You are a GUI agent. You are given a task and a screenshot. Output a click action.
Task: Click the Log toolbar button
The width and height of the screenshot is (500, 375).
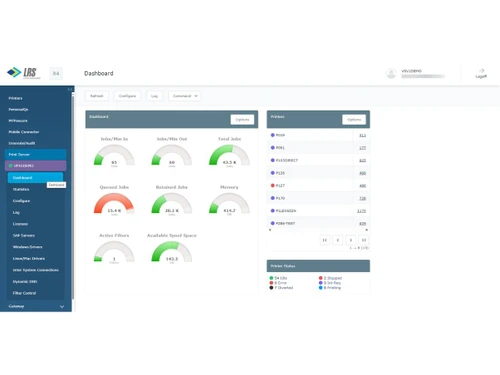(x=154, y=96)
